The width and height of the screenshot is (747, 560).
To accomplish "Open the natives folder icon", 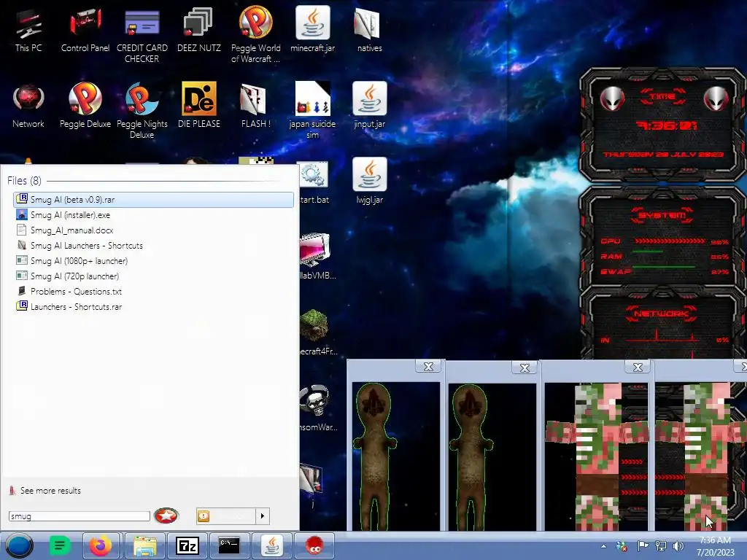I will coord(369,31).
